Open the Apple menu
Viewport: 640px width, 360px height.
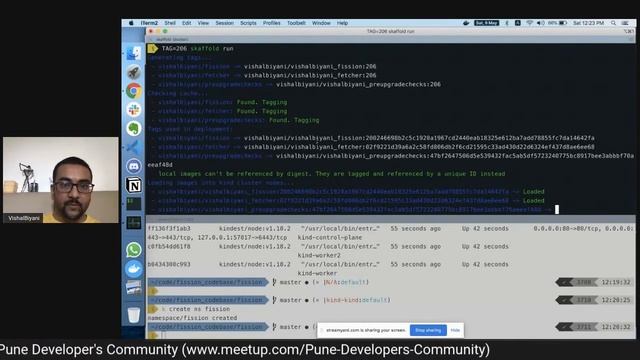pos(131,23)
